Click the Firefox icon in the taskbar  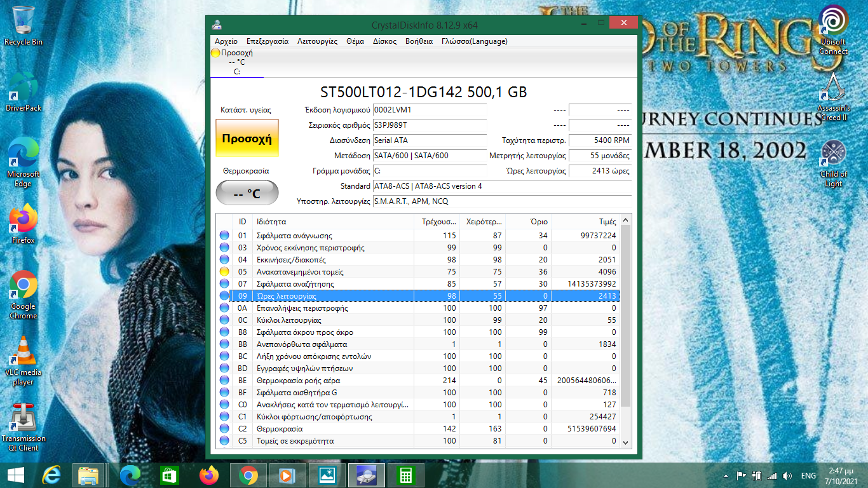click(x=208, y=475)
